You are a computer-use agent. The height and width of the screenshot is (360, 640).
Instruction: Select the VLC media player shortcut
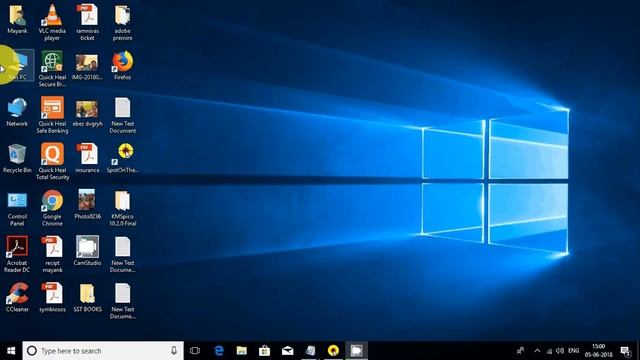[x=52, y=22]
